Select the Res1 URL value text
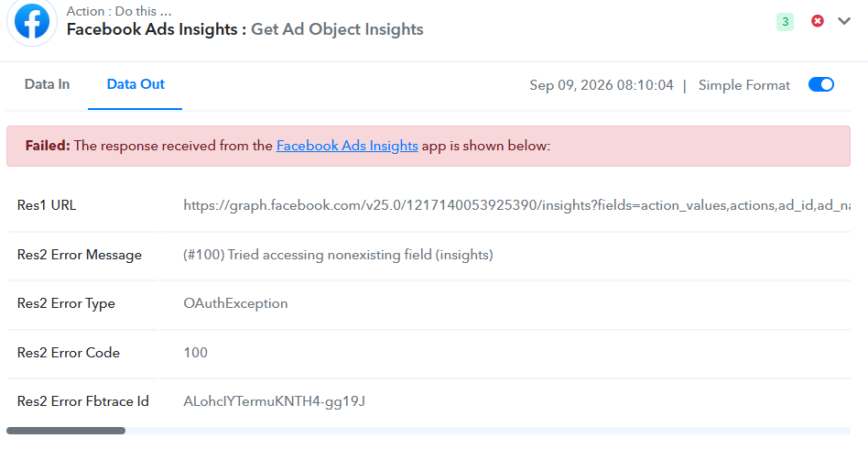 coord(516,205)
